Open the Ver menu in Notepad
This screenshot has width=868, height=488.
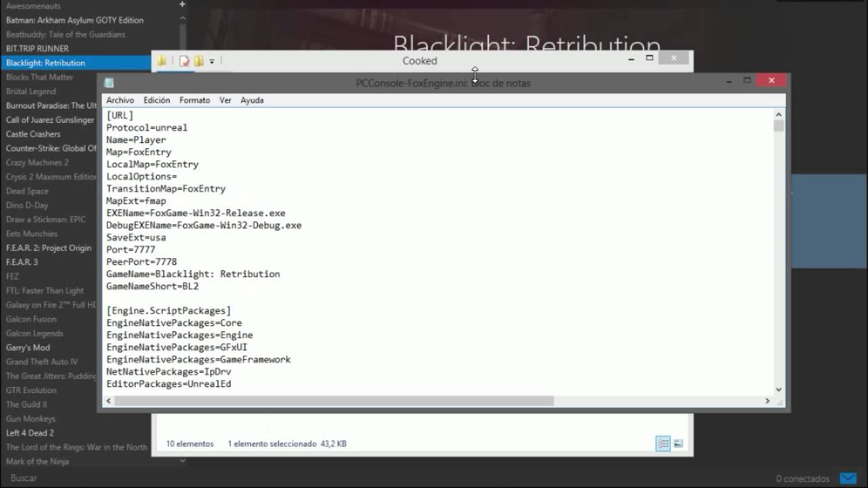[225, 100]
